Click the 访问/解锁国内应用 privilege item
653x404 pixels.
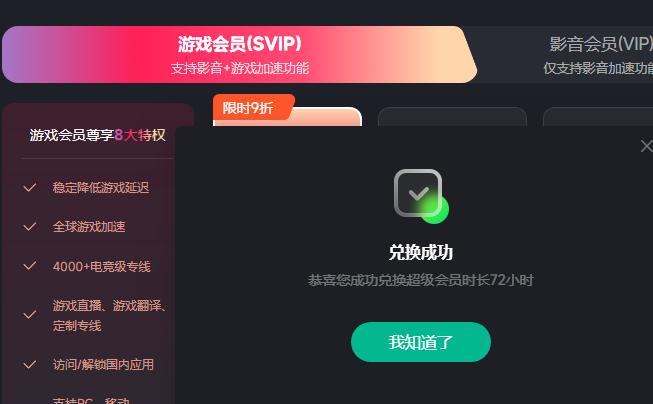pos(103,364)
